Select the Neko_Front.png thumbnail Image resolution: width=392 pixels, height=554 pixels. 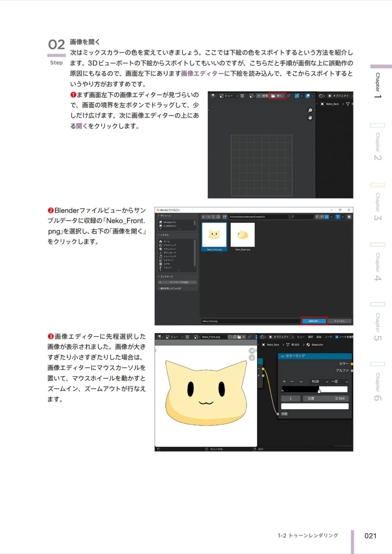(x=214, y=237)
